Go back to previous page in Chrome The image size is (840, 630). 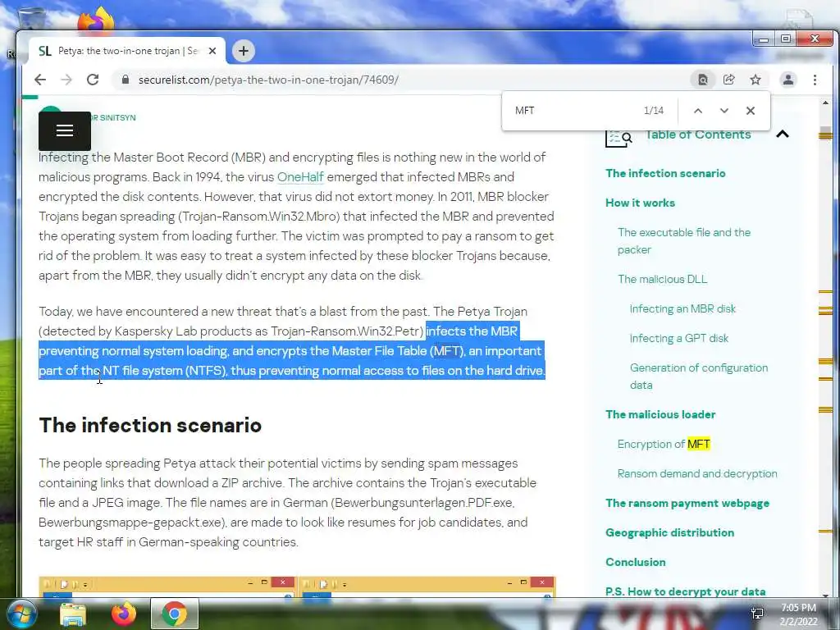click(x=40, y=80)
